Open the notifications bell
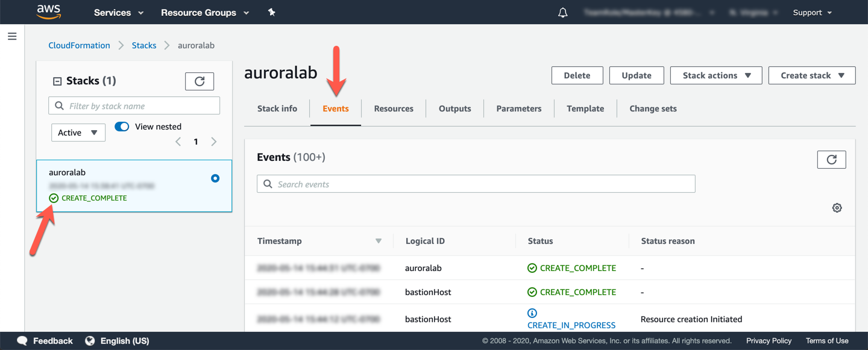868x350 pixels. pos(562,13)
